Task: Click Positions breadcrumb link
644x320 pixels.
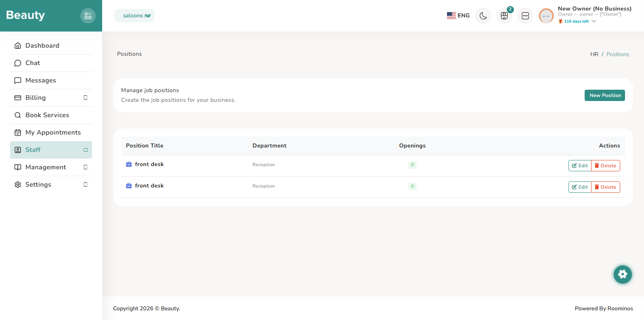Action: click(617, 54)
